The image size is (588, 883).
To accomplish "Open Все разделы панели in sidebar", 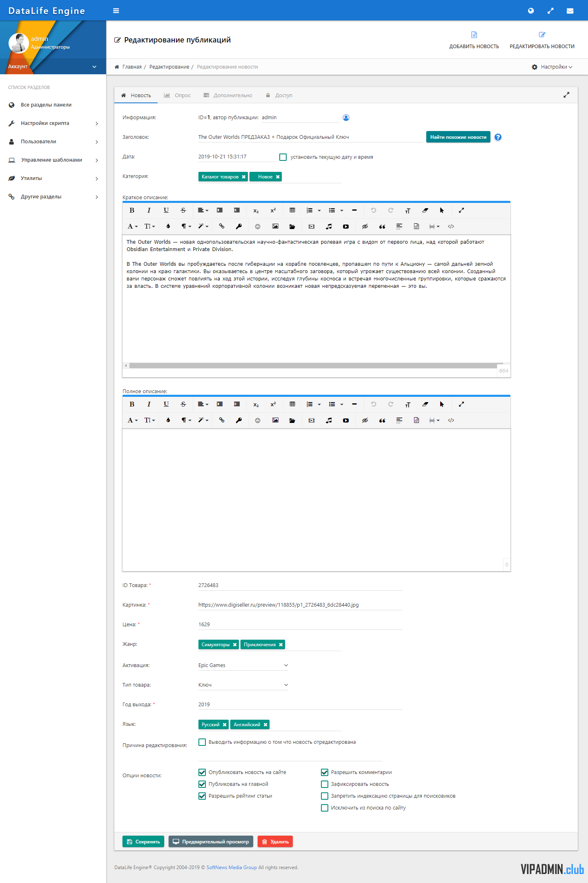I will [x=53, y=105].
